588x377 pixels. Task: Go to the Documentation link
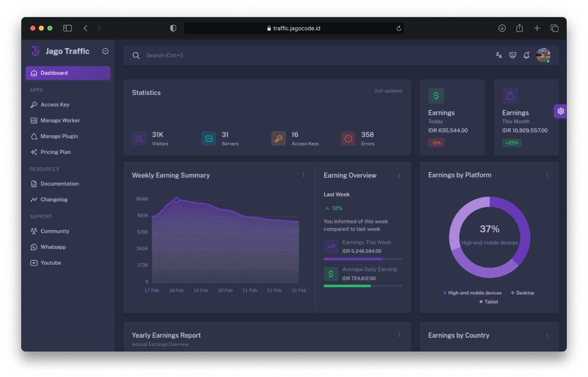tap(60, 184)
